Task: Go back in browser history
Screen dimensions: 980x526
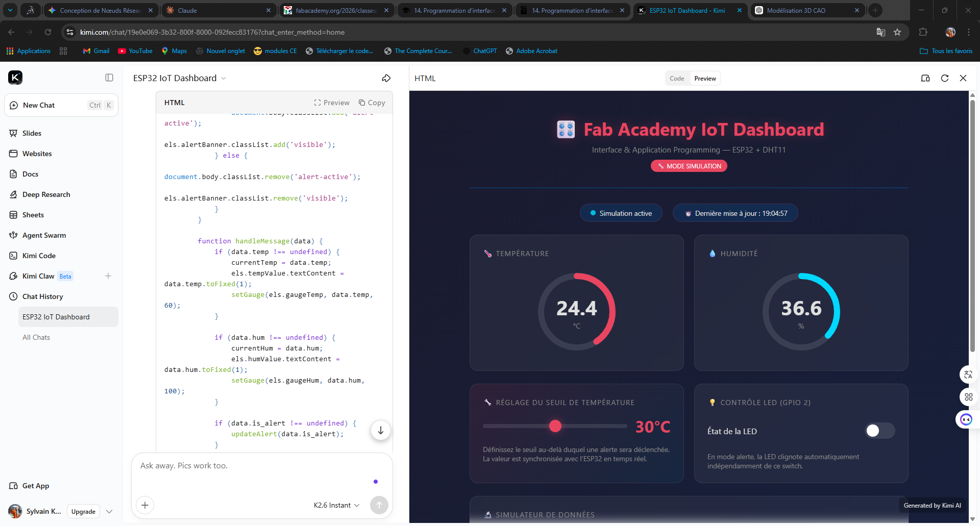Action: coord(11,32)
